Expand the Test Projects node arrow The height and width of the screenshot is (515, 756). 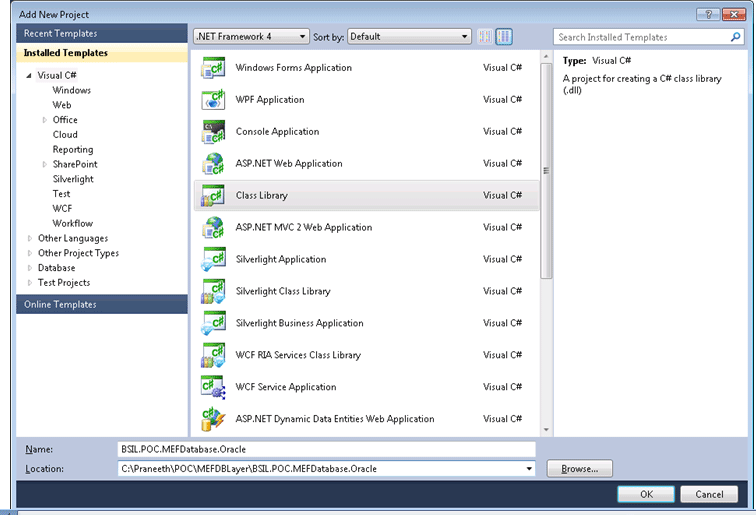point(30,283)
